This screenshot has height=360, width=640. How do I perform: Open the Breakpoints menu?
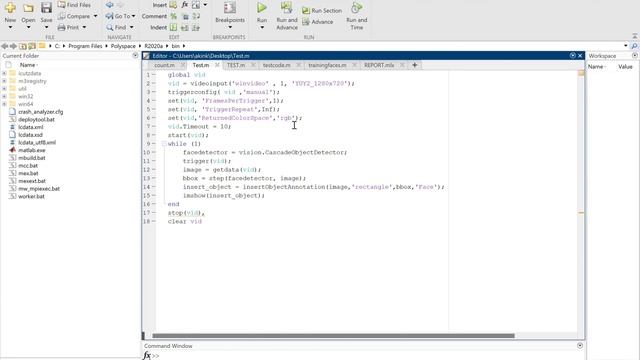230,16
